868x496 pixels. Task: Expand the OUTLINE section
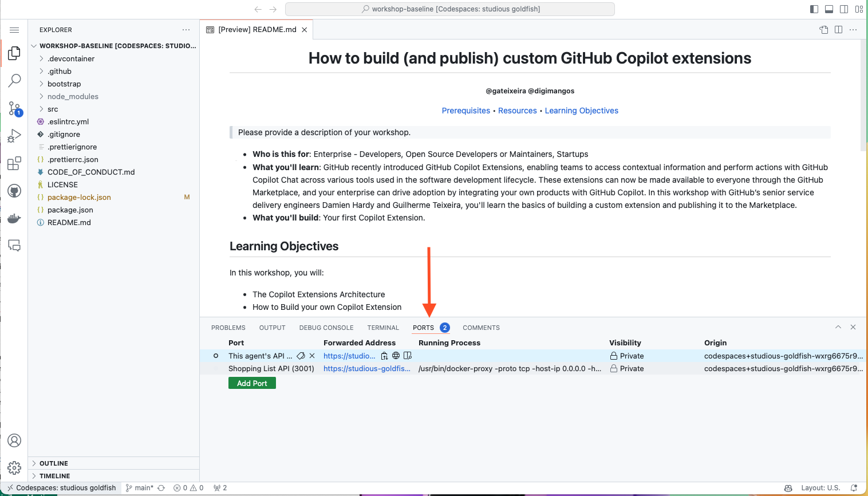pos(54,463)
